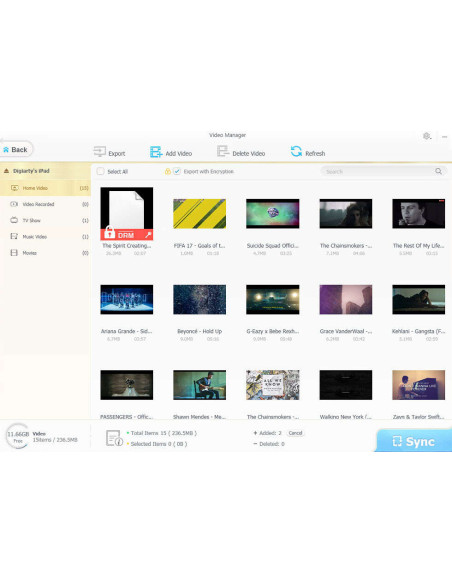Image resolution: width=452 pixels, height=584 pixels.
Task: Open the TV Show category
Action: pos(45,220)
